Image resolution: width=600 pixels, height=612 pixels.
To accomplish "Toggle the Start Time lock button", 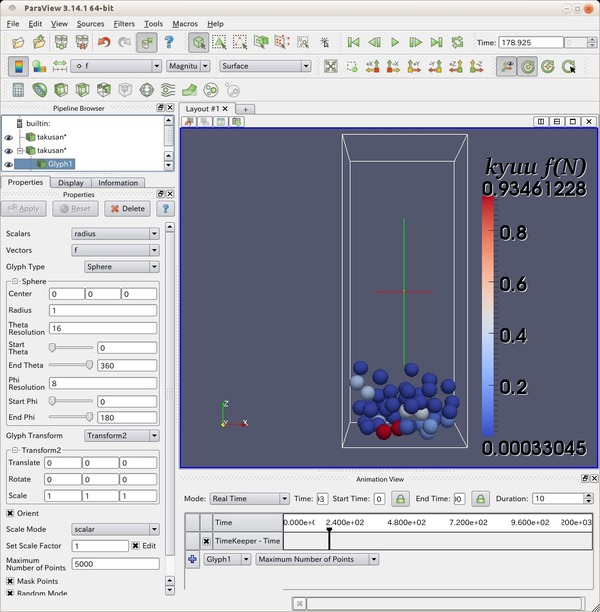I will pyautogui.click(x=400, y=498).
